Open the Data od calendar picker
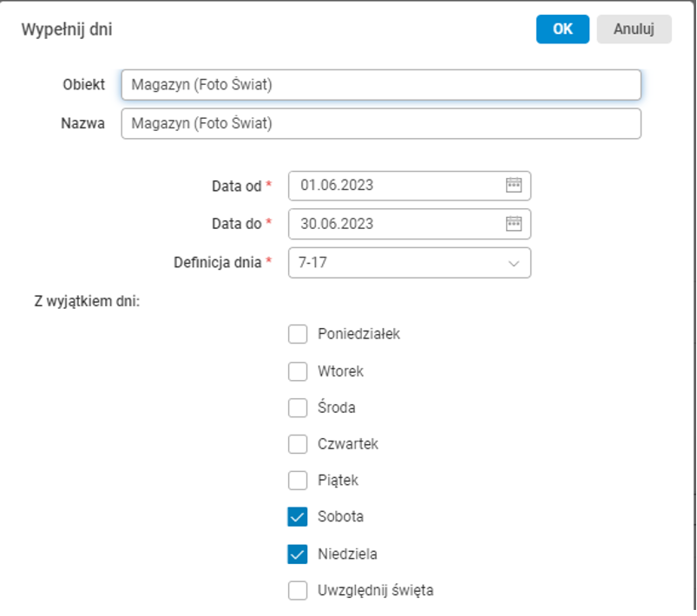The image size is (697, 616). (x=514, y=185)
